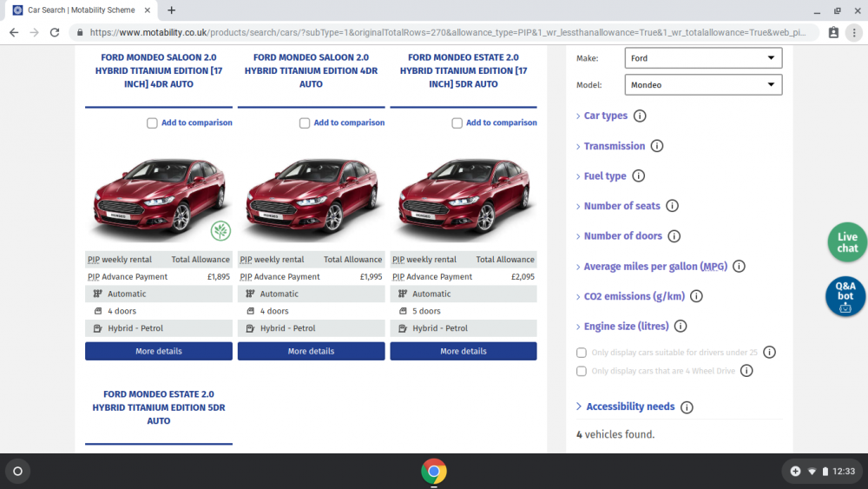Image resolution: width=868 pixels, height=489 pixels.
Task: Enable only 4 Wheel Drive cars
Action: 582,371
